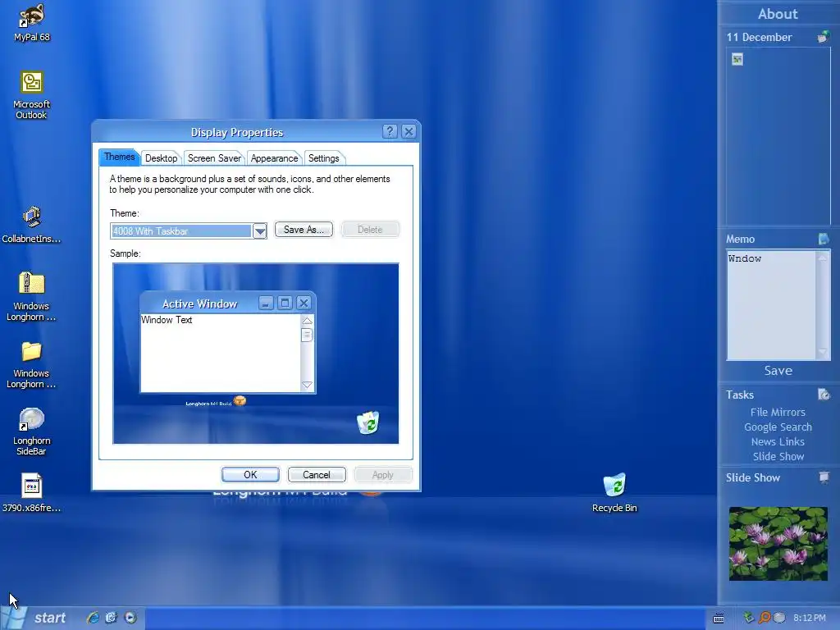Image resolution: width=840 pixels, height=630 pixels.
Task: Switch to the Desktop tab
Action: coord(162,158)
